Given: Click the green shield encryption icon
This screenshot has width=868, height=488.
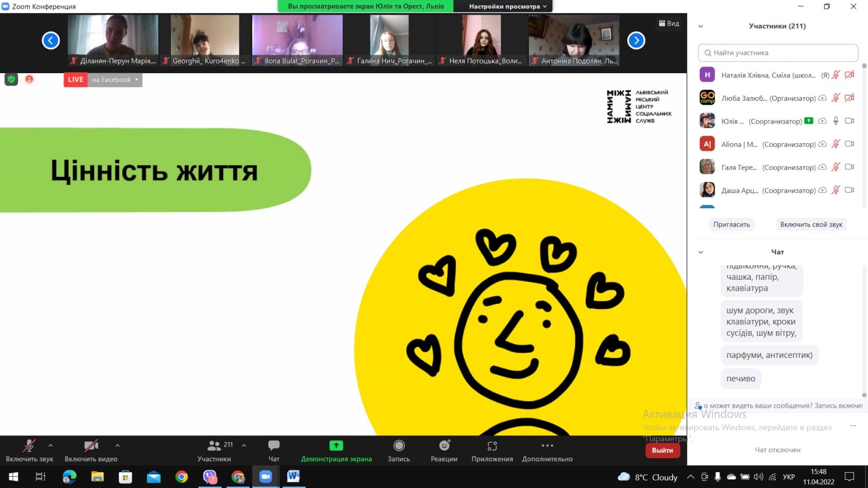Looking at the screenshot, I should click(x=11, y=80).
